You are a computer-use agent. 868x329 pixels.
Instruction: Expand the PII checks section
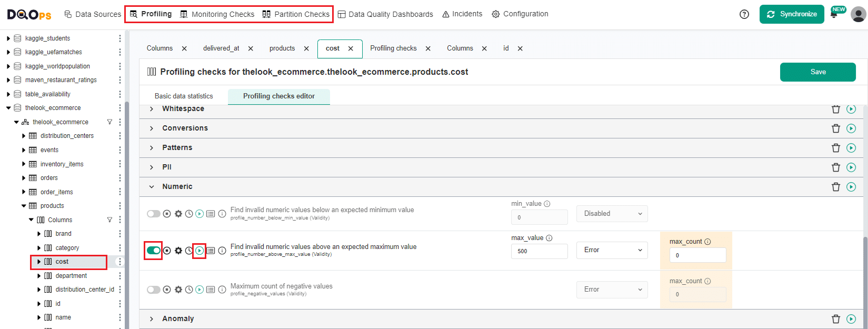pyautogui.click(x=152, y=167)
